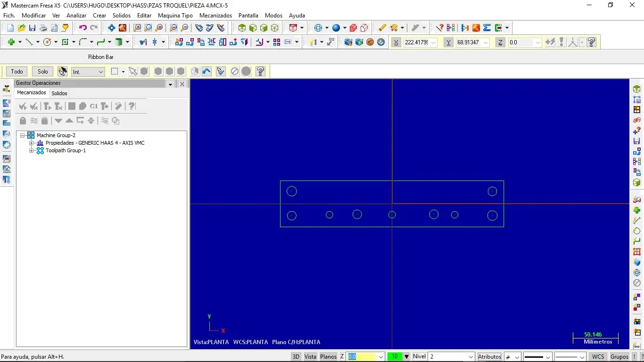Click the lock operations padlock icon
Viewport: 644px width, 362px height.
click(x=23, y=121)
